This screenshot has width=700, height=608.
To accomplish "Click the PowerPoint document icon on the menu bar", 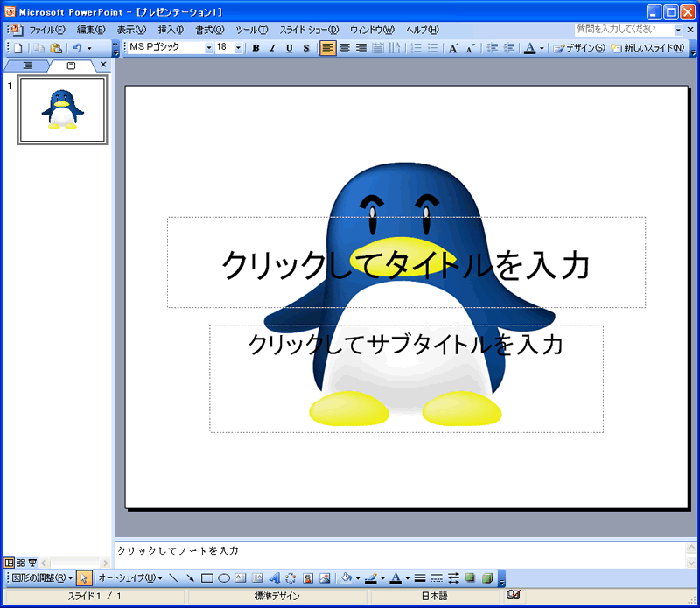I will pyautogui.click(x=15, y=30).
